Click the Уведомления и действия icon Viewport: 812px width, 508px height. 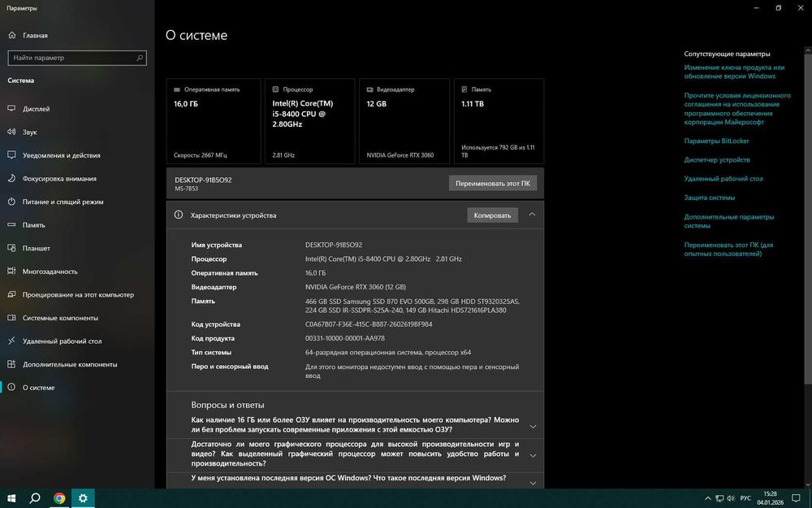(11, 155)
